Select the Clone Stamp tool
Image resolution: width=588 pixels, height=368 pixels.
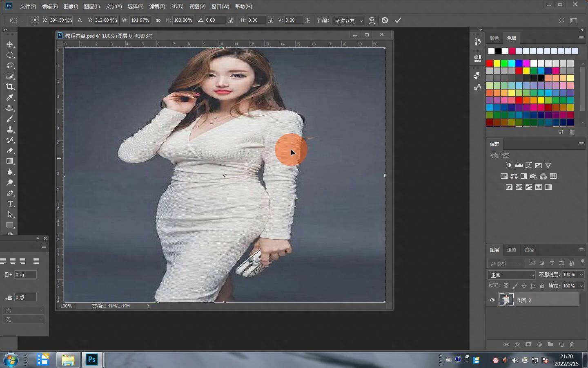[10, 129]
